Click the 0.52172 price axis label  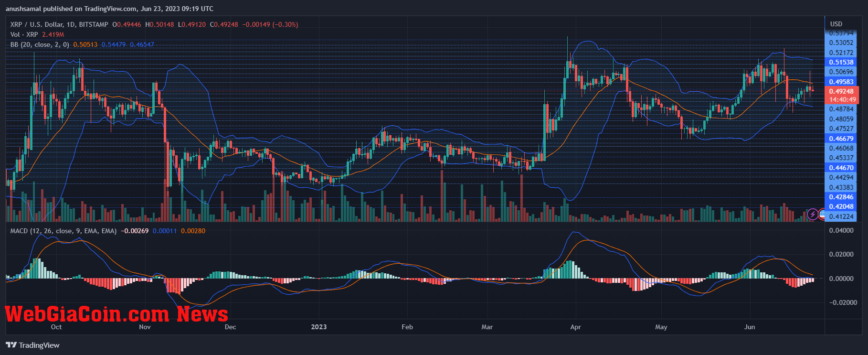click(841, 53)
